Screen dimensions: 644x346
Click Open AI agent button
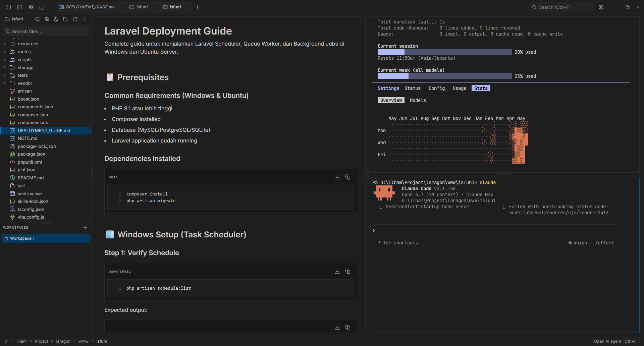click(x=614, y=341)
